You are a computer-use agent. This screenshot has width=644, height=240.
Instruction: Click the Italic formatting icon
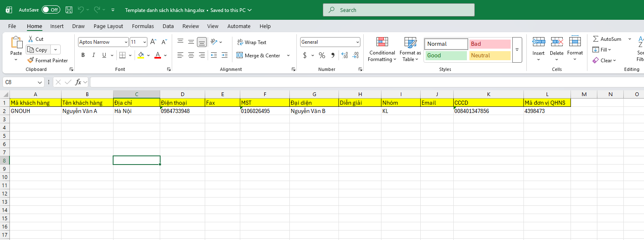[94, 55]
